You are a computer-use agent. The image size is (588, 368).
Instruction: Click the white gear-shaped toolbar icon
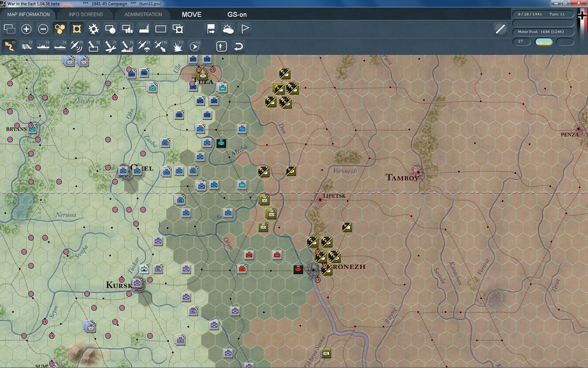point(93,29)
